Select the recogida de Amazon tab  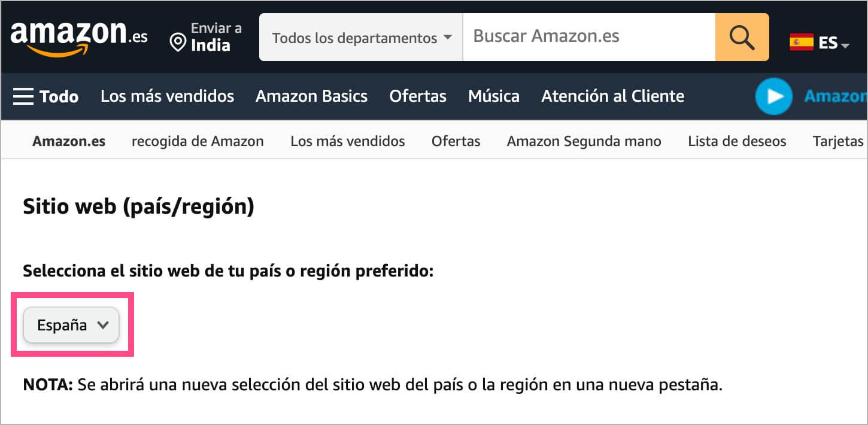point(198,141)
